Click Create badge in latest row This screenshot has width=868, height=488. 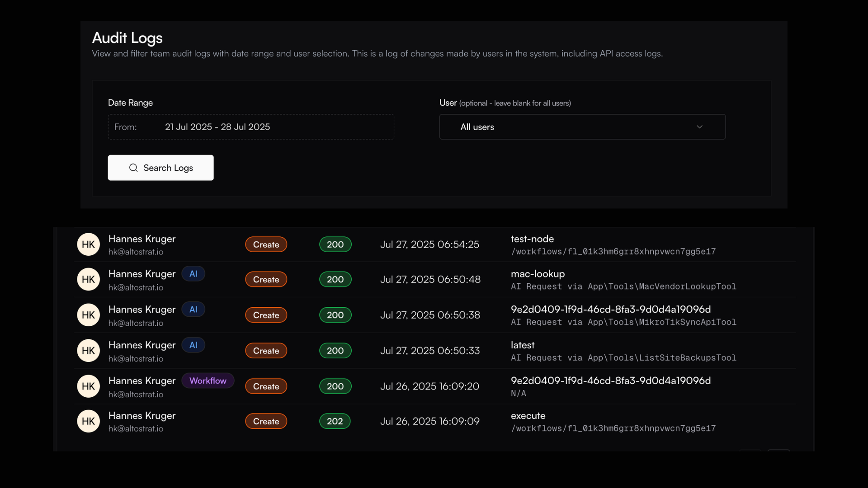pyautogui.click(x=266, y=351)
